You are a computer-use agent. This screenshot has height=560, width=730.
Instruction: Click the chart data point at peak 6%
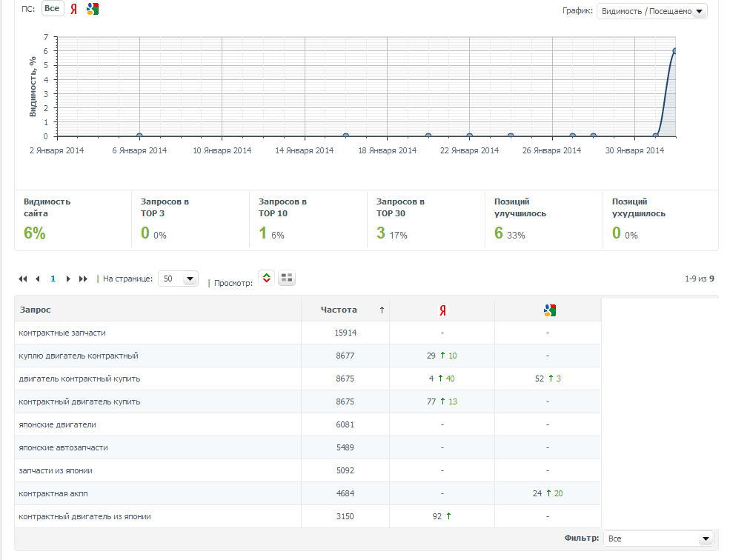[x=674, y=51]
